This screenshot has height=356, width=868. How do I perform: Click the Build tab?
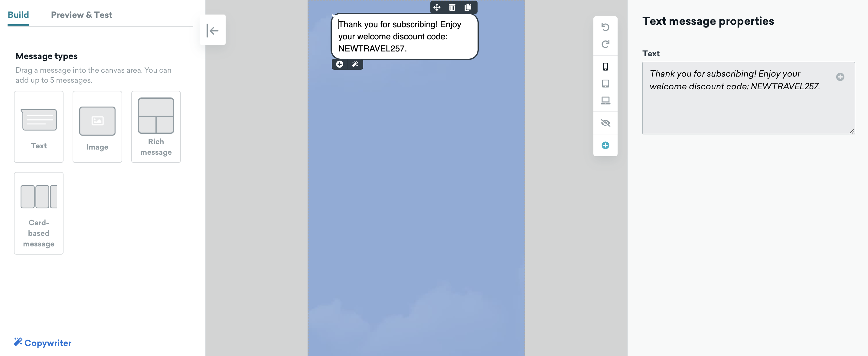(x=18, y=15)
